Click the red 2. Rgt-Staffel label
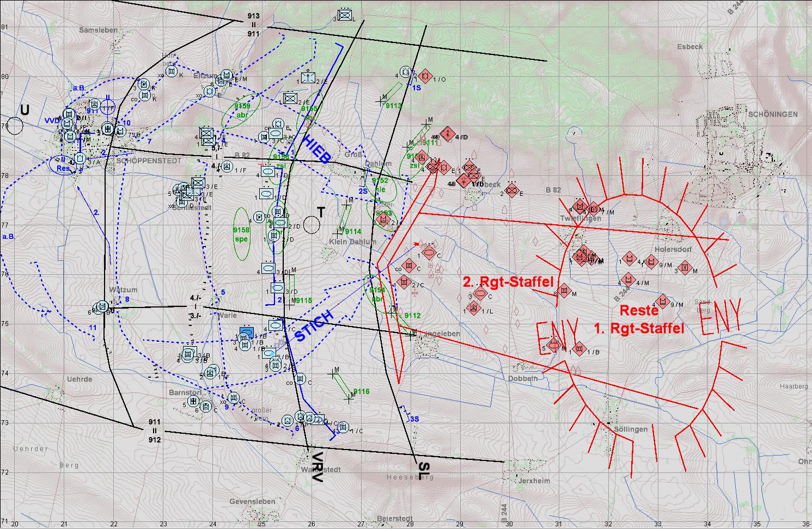812x529 pixels. tap(507, 282)
